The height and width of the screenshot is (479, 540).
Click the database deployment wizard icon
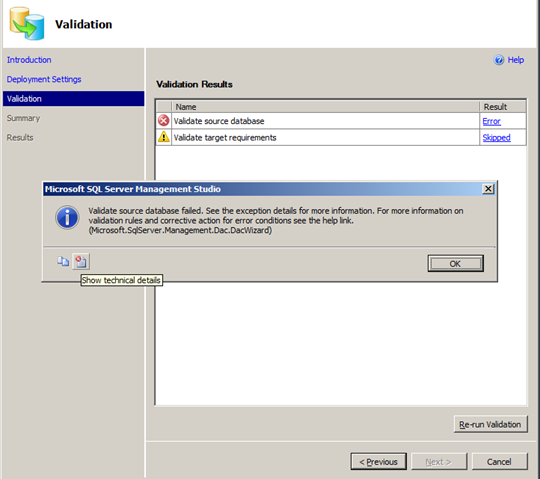click(x=27, y=23)
